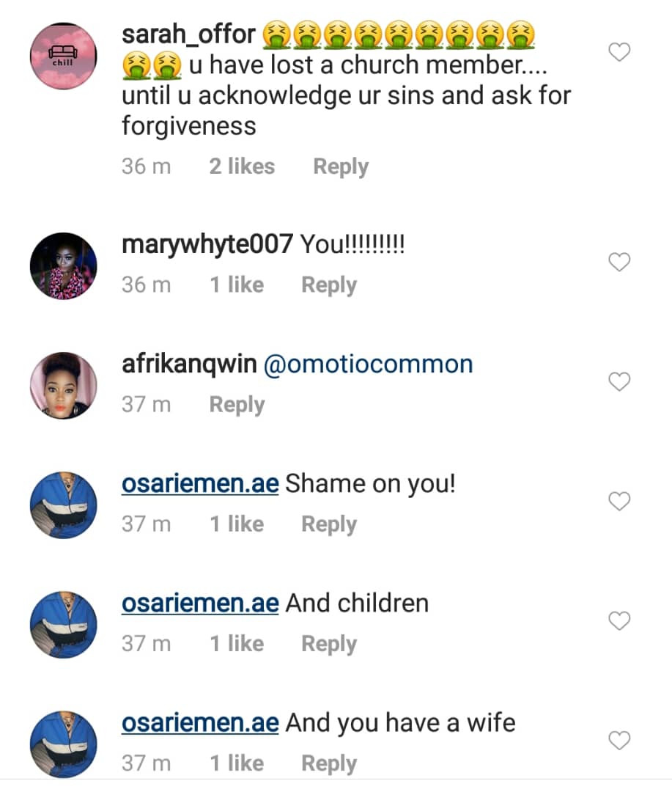The width and height of the screenshot is (672, 792).
Task: Go to marywhyte007's profile via username
Action: point(207,244)
